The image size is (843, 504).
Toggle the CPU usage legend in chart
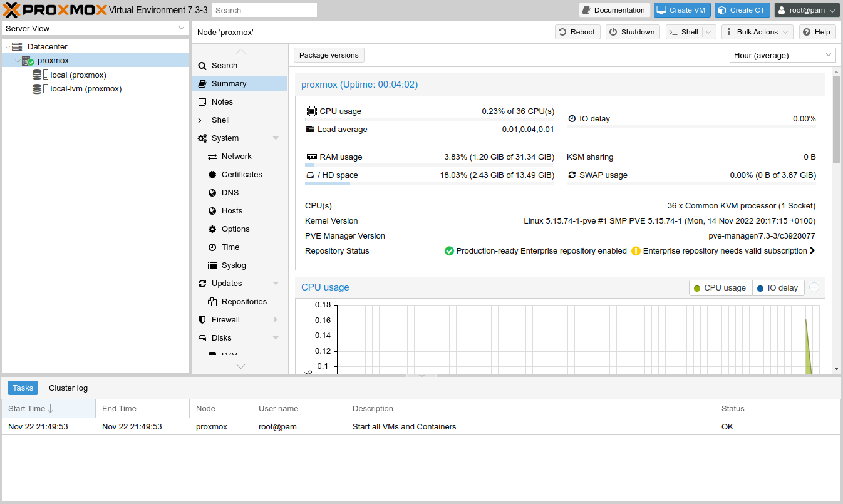(x=720, y=287)
